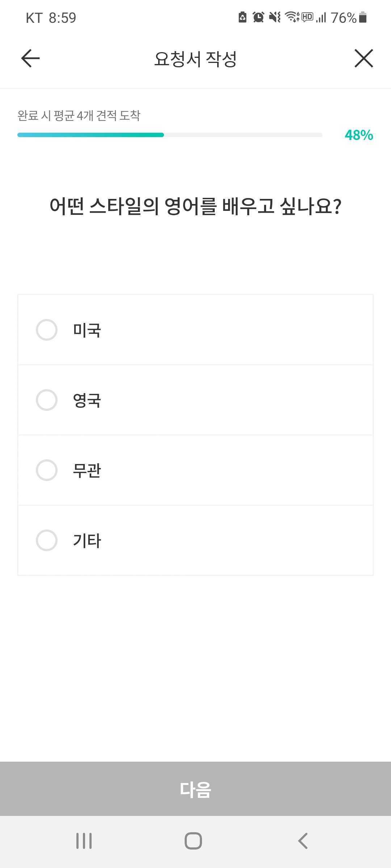Close the 요청서 작성 form with X
Viewport: 391px width, 868px height.
click(363, 59)
